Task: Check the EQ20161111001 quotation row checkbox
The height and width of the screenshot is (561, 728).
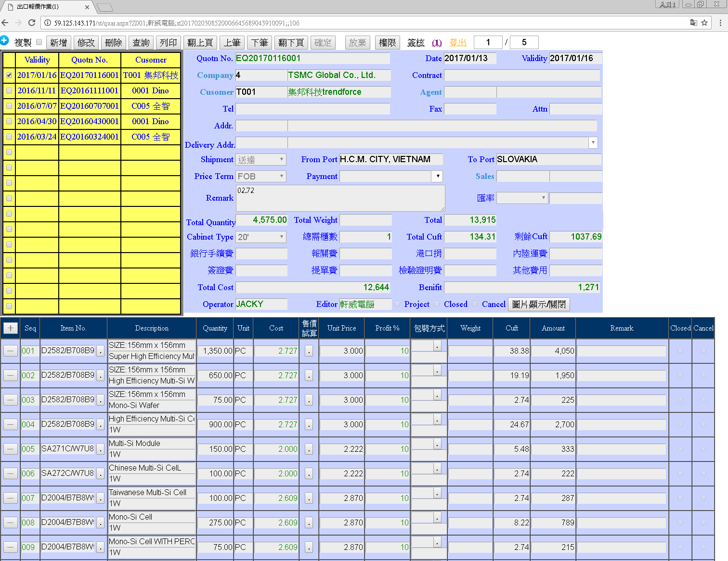Action: click(x=9, y=90)
